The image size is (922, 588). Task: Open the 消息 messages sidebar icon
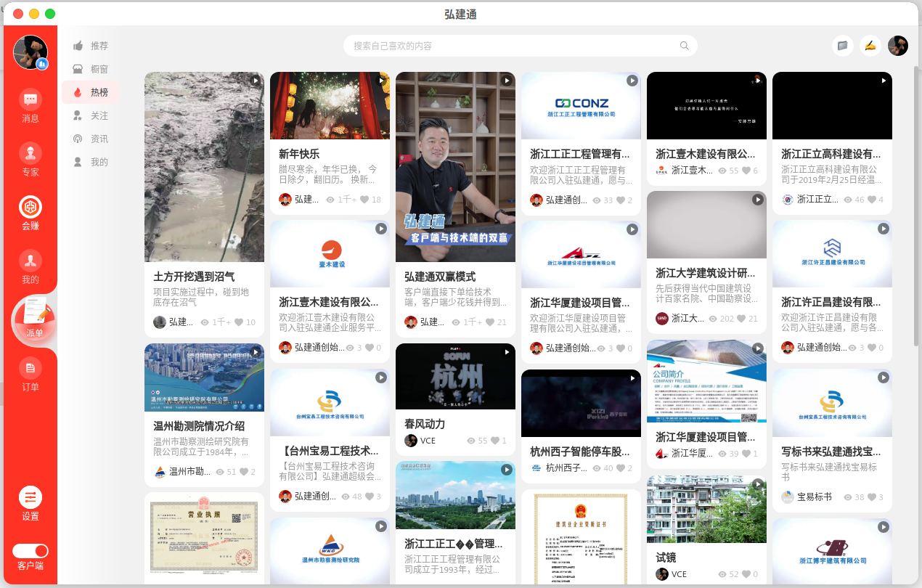(x=30, y=100)
